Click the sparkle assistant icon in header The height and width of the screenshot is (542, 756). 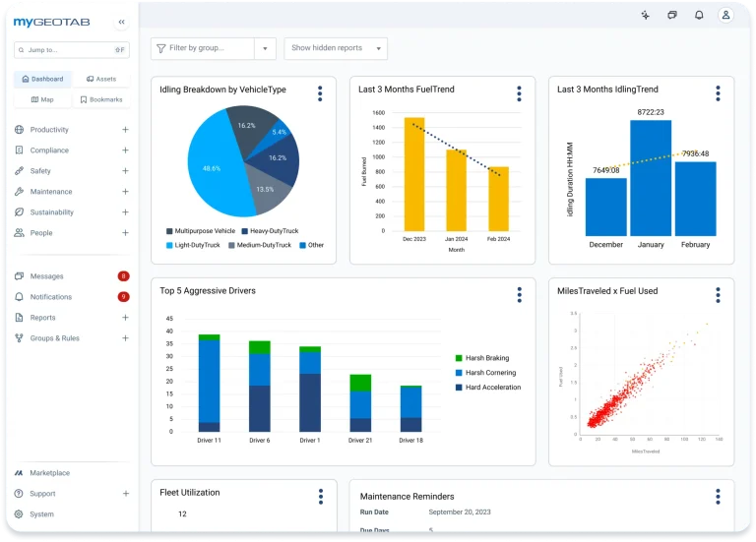pyautogui.click(x=645, y=16)
